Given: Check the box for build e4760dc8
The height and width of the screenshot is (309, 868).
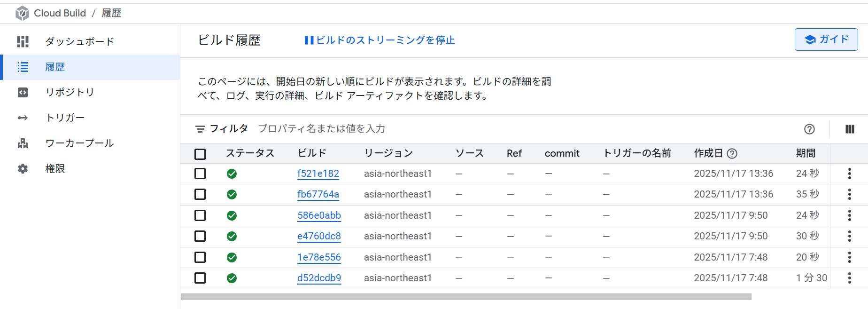Looking at the screenshot, I should (x=200, y=236).
